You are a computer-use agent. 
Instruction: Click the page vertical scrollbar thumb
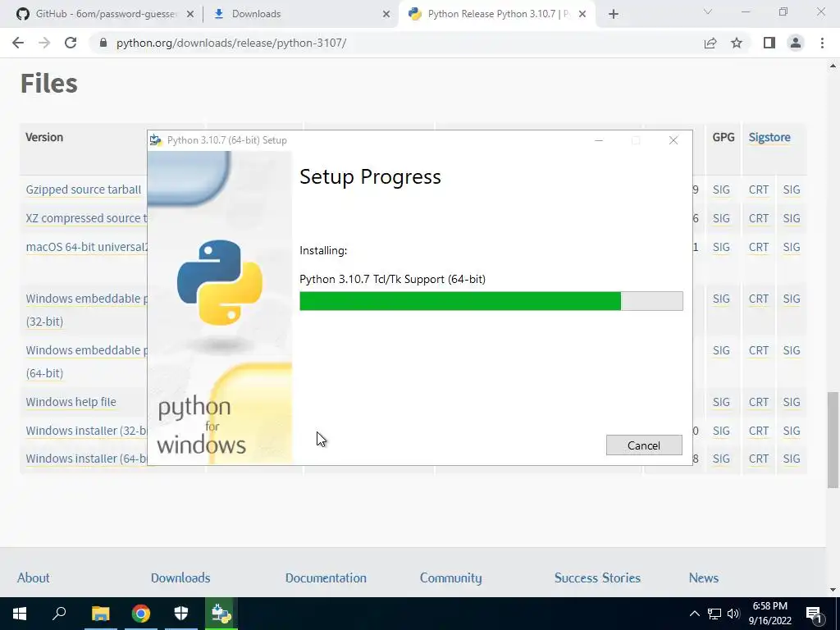833,440
